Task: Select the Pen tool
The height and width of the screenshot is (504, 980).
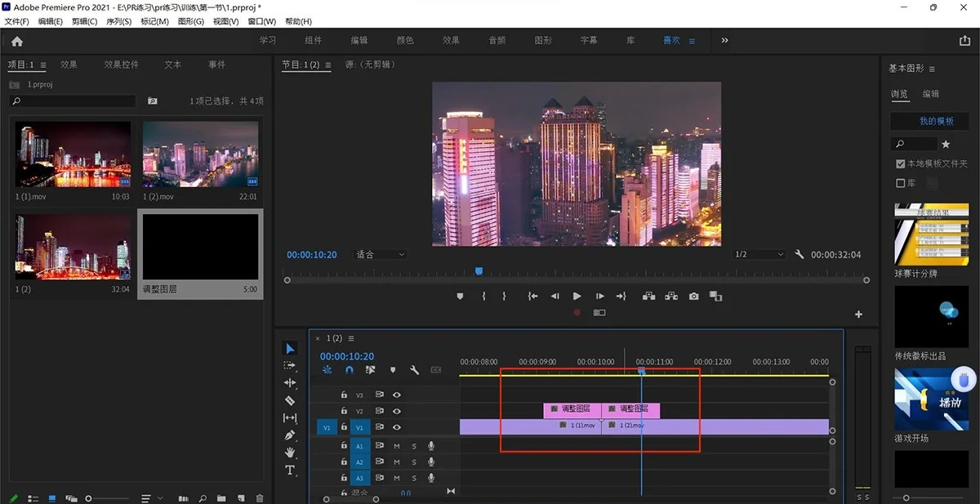Action: [x=290, y=435]
